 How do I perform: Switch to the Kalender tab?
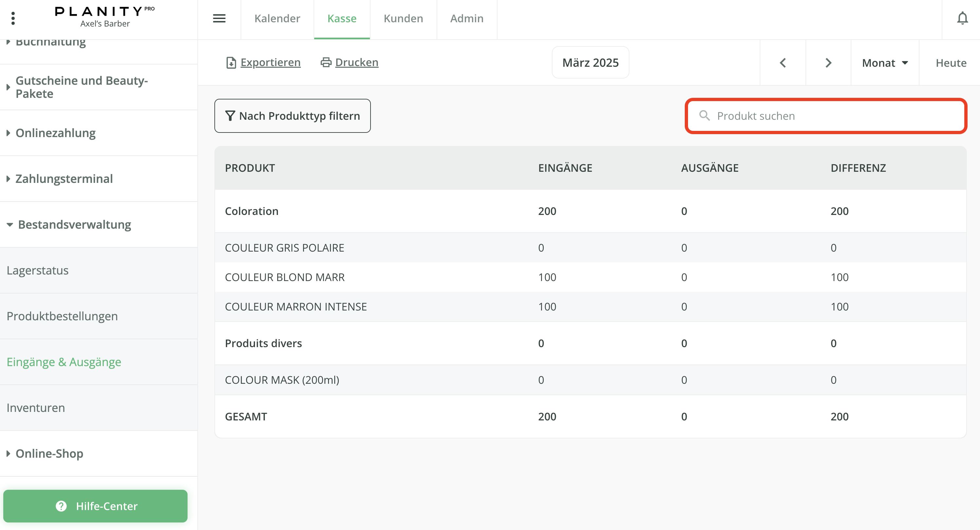click(x=277, y=18)
